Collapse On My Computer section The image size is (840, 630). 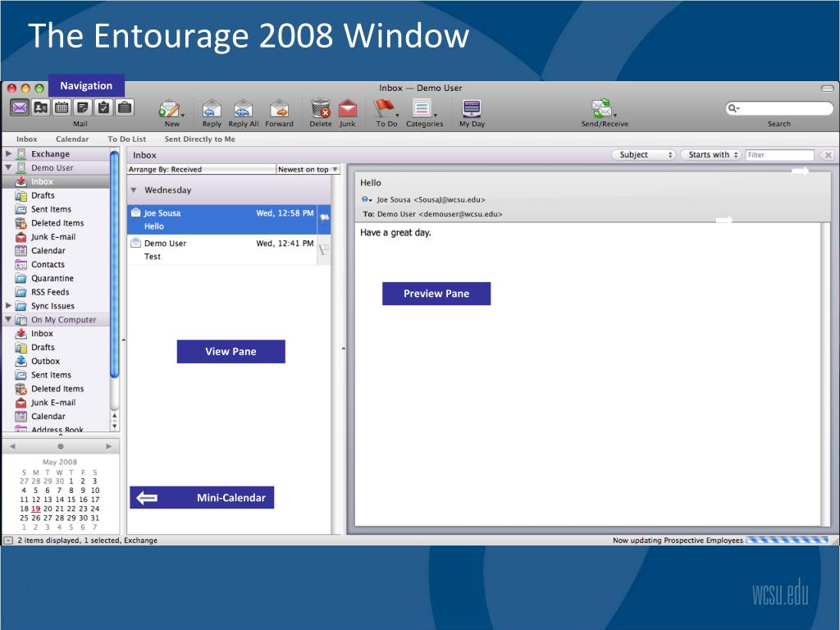click(8, 319)
